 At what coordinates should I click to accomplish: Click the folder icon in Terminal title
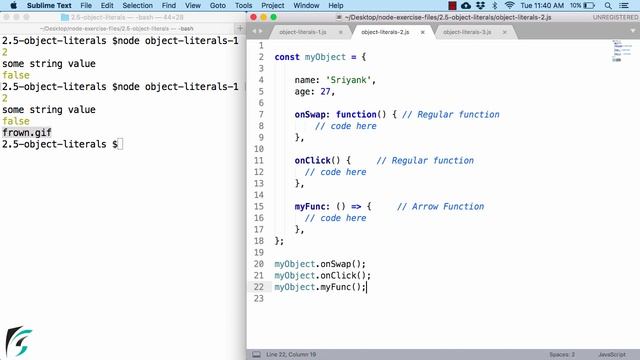tap(64, 17)
